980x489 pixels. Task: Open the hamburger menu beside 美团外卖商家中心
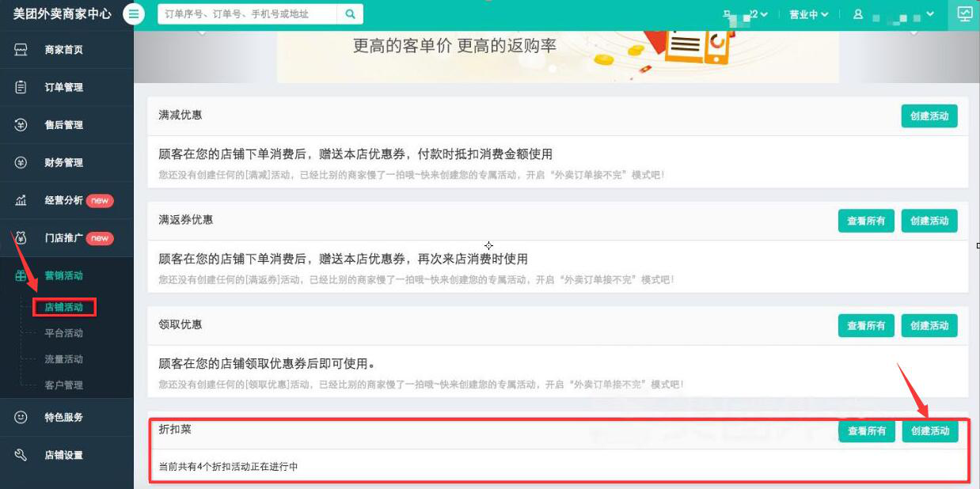click(x=133, y=13)
